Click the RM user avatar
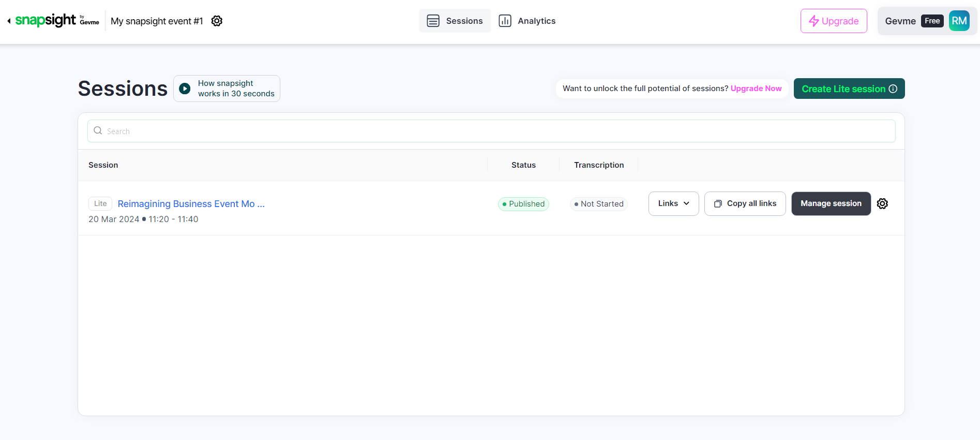The height and width of the screenshot is (440, 980). tap(959, 21)
